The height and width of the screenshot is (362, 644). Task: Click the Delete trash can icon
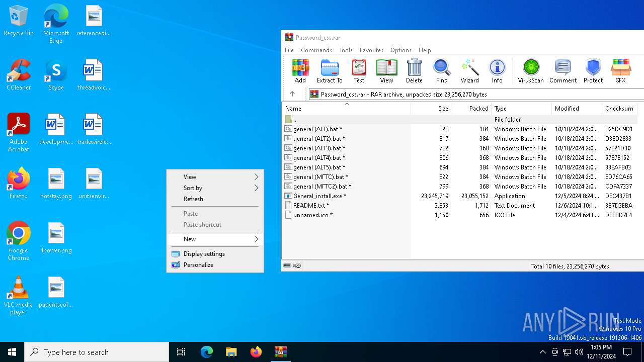pyautogui.click(x=414, y=71)
